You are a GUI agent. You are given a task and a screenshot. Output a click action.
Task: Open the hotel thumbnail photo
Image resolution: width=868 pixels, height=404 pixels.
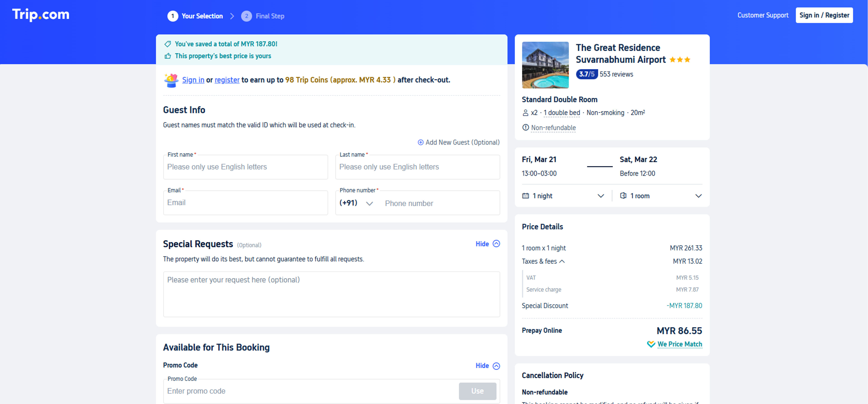click(x=545, y=65)
